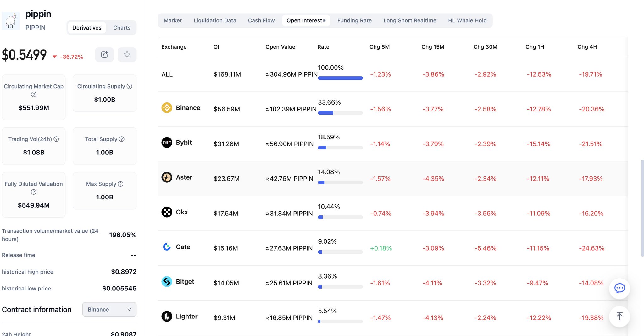Screen dimensions: 644x336
Task: Click the Binance exchange logo
Action: coord(167,108)
